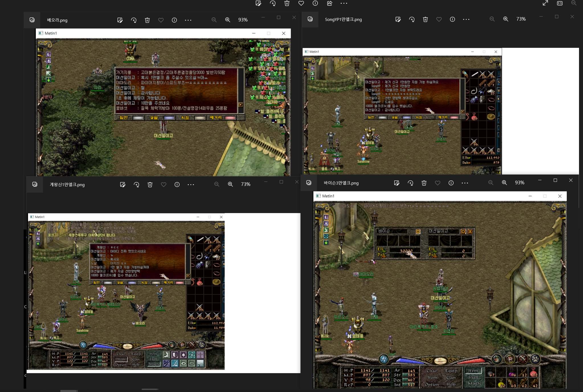Image resolution: width=583 pixels, height=392 pixels.
Task: Click the zoom out magnifier at the top right corner
Action: (574, 3)
